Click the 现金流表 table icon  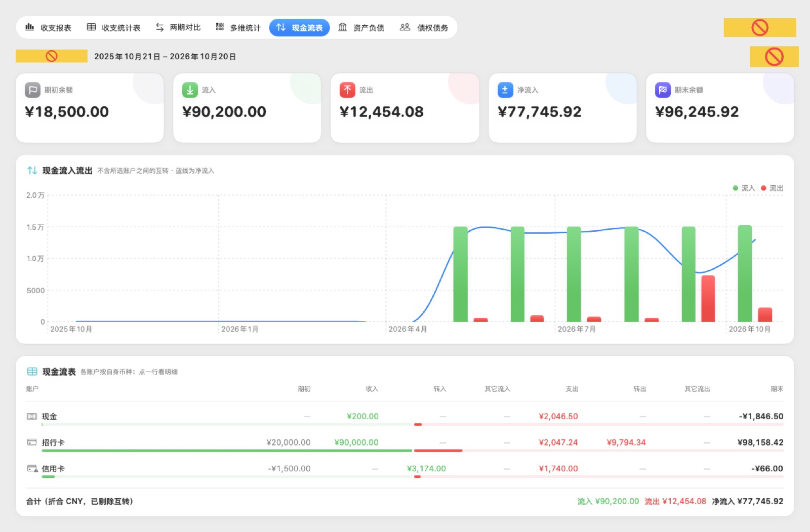pyautogui.click(x=32, y=372)
